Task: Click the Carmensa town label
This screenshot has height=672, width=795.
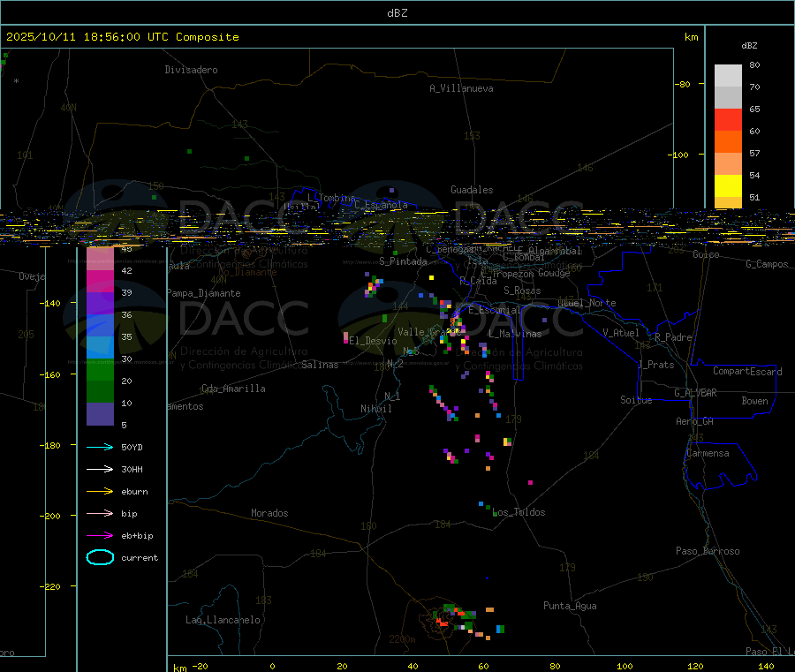Action: pyautogui.click(x=708, y=453)
